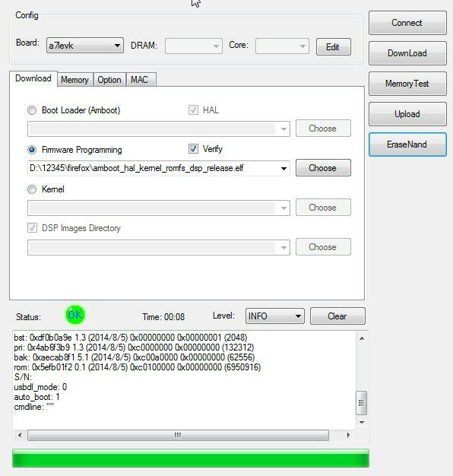
Task: Click the log scroll-left arrow
Action: 20,435
